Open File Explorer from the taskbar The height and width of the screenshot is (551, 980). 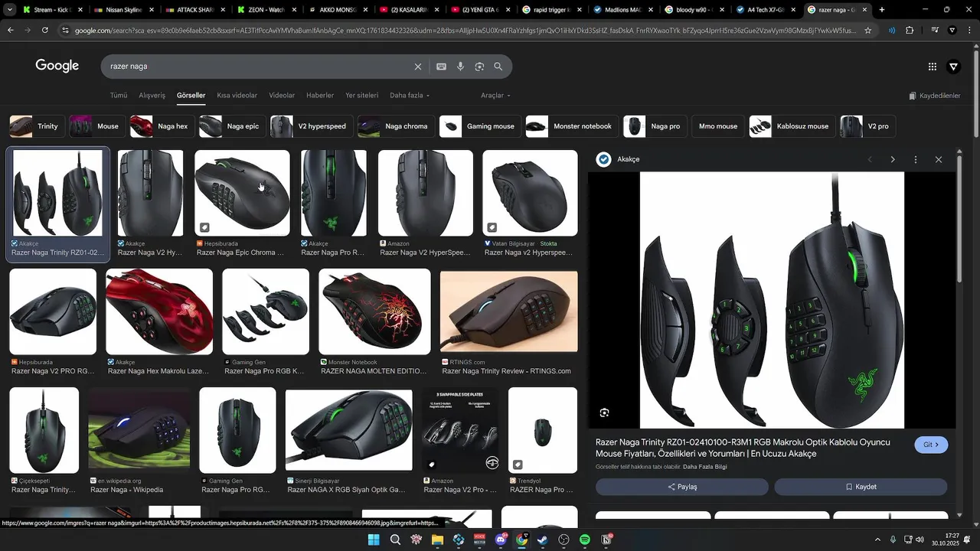pos(437,540)
